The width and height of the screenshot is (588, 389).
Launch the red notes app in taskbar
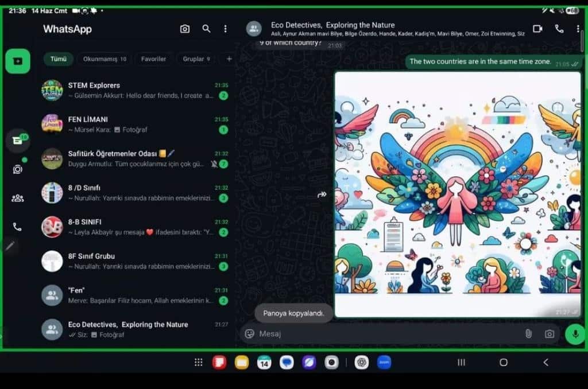(219, 363)
